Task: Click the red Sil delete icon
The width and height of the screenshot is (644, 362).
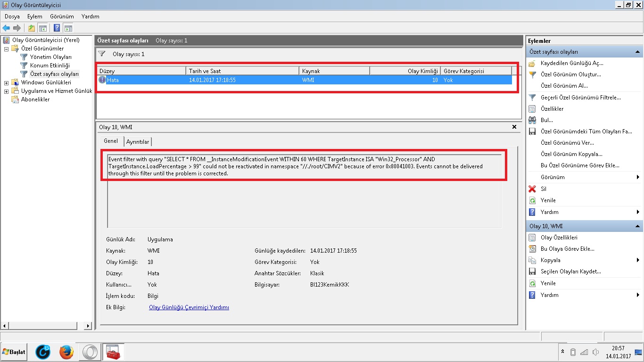Action: 532,189
